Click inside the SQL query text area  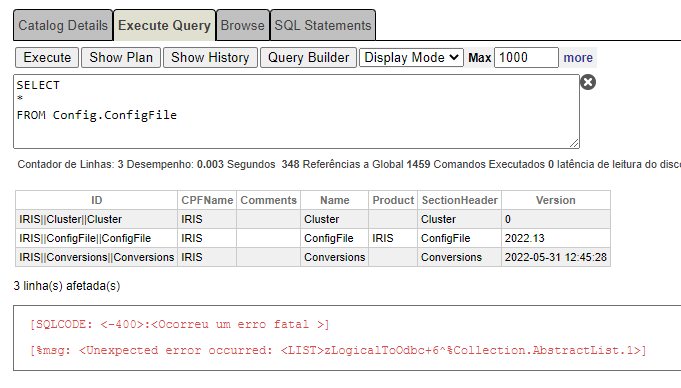[296, 111]
